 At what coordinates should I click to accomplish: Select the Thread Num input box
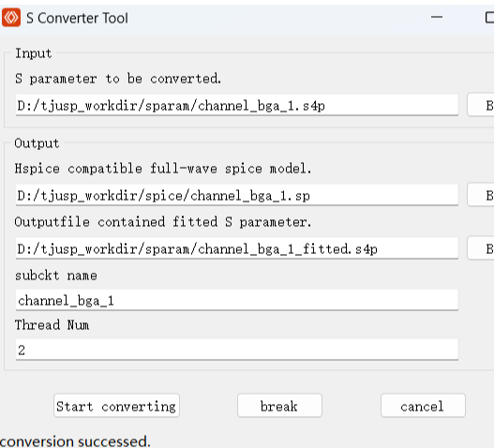point(237,350)
